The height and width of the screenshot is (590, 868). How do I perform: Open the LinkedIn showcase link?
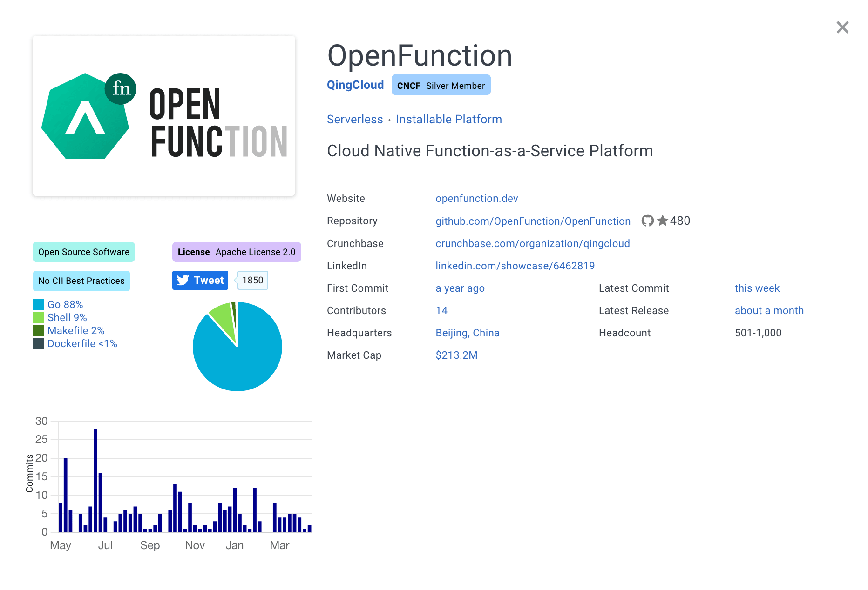515,266
